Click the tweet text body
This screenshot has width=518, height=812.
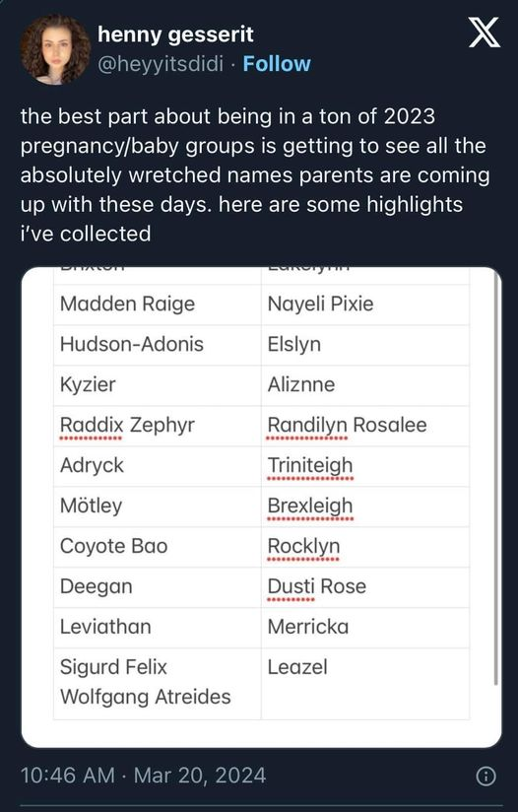[x=255, y=175]
